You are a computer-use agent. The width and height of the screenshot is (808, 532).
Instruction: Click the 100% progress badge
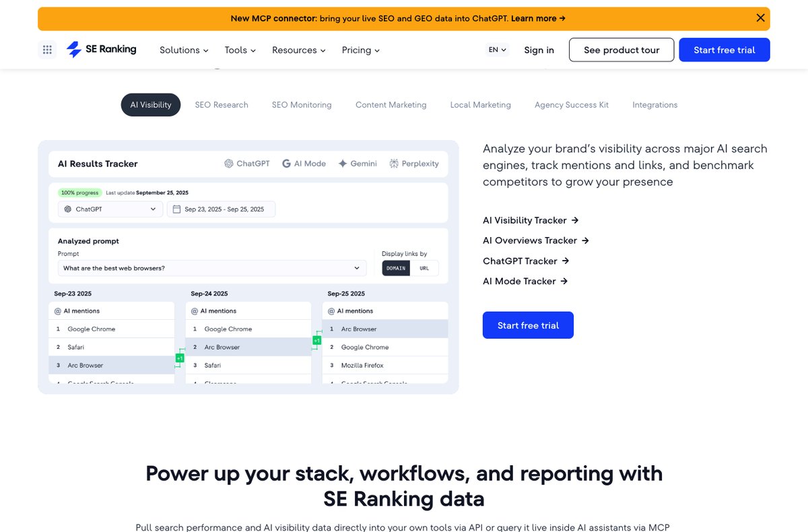(x=79, y=192)
